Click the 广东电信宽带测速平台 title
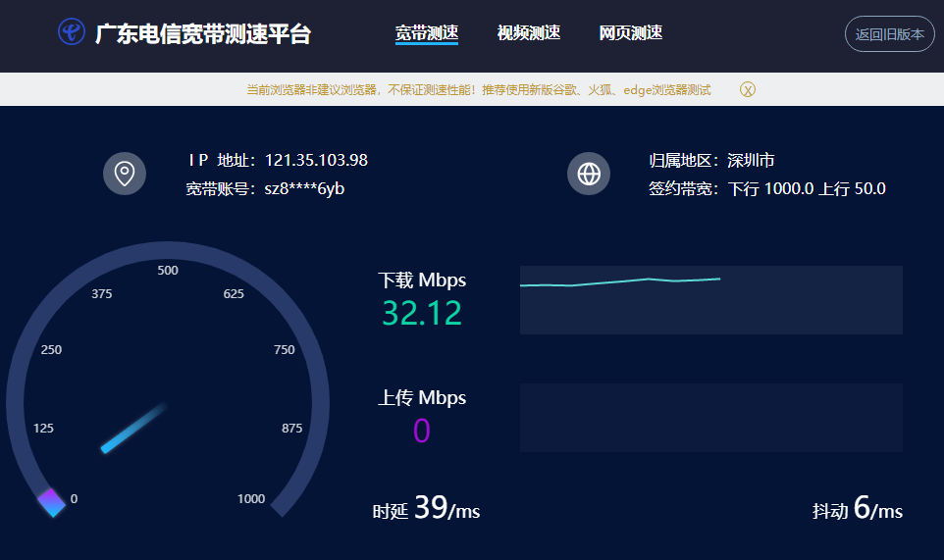 (203, 34)
